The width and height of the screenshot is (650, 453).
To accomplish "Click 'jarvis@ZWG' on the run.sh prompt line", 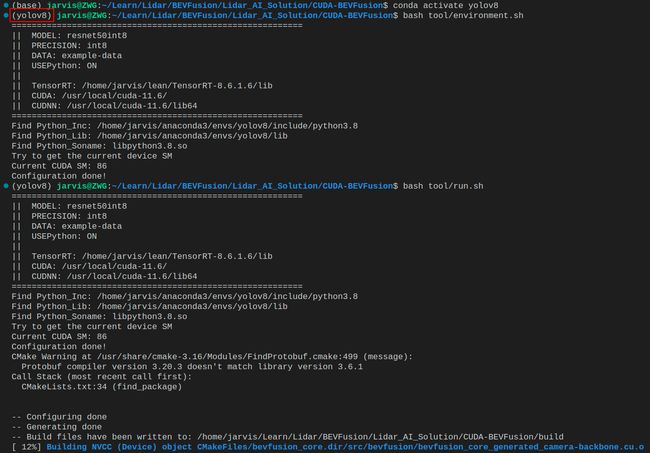I will click(82, 186).
